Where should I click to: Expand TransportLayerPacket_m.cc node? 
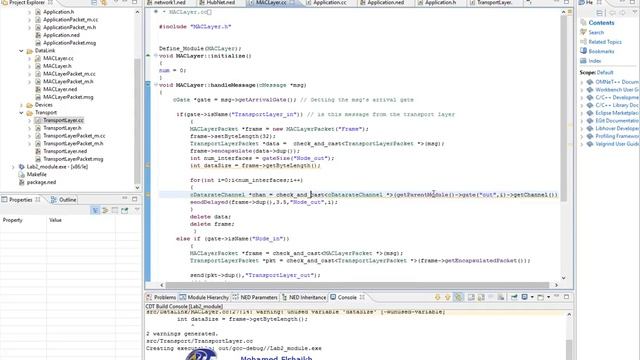(29, 136)
